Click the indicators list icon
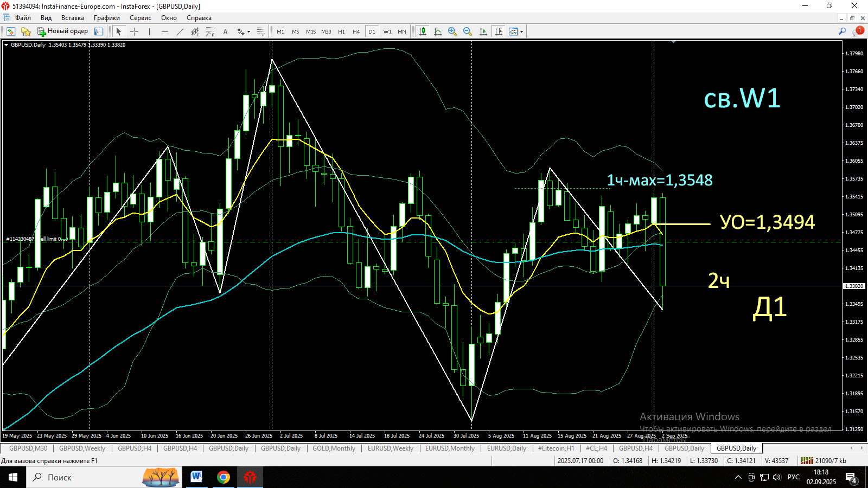The width and height of the screenshot is (868, 488). pos(437,31)
